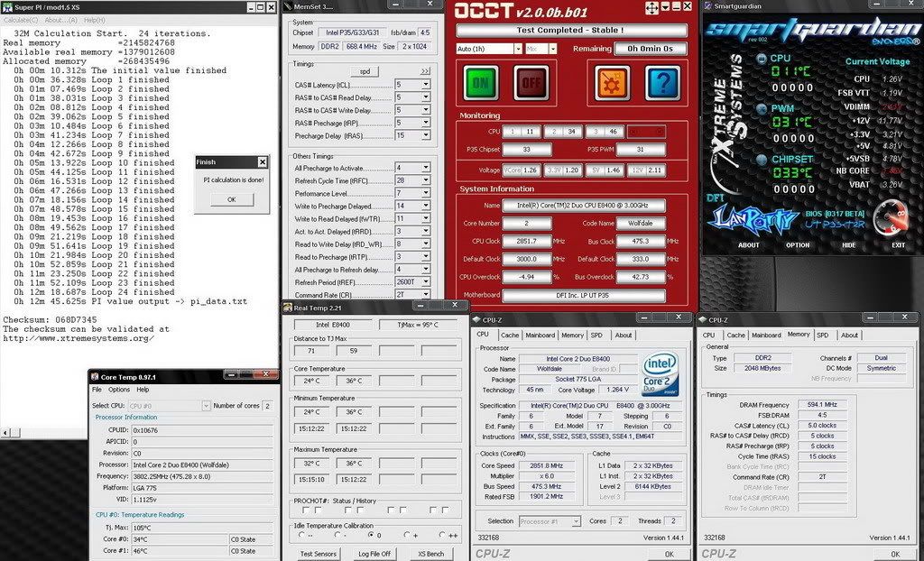Image resolution: width=924 pixels, height=561 pixels.
Task: Click the green ON button in OCCT
Action: coord(481,83)
